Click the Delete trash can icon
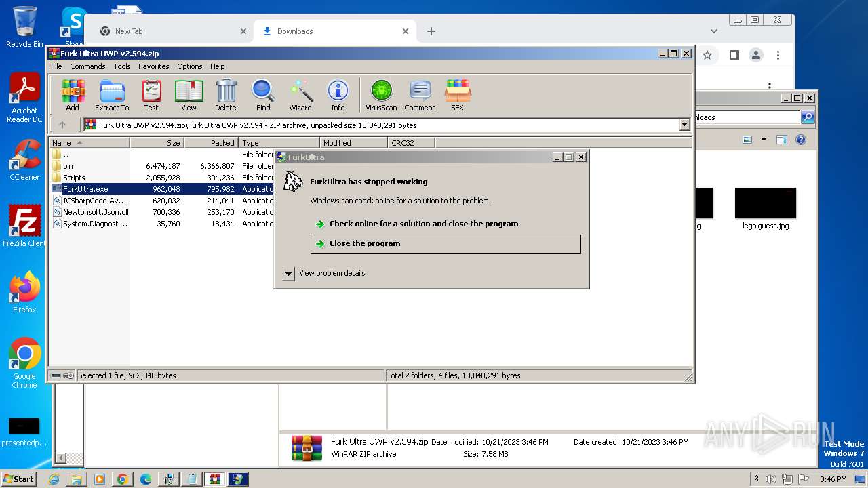The width and height of the screenshot is (868, 488). click(x=226, y=95)
